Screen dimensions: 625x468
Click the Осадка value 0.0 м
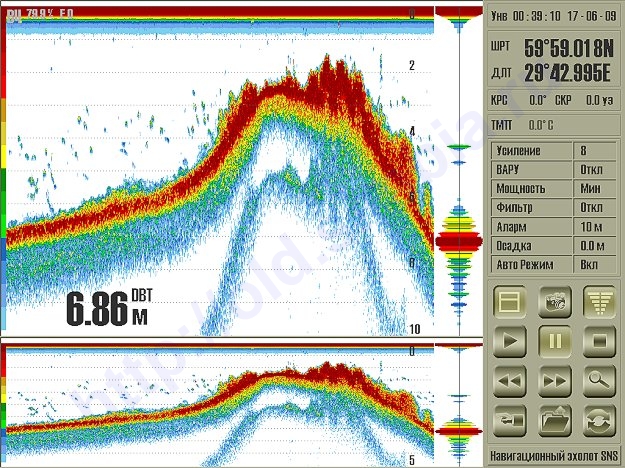click(x=596, y=245)
